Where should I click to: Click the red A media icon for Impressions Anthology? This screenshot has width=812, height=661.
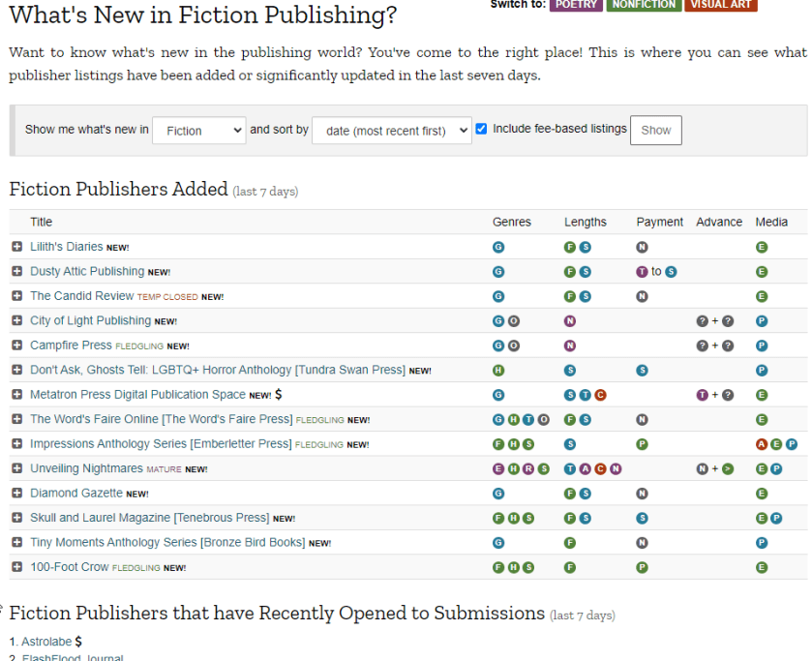762,444
